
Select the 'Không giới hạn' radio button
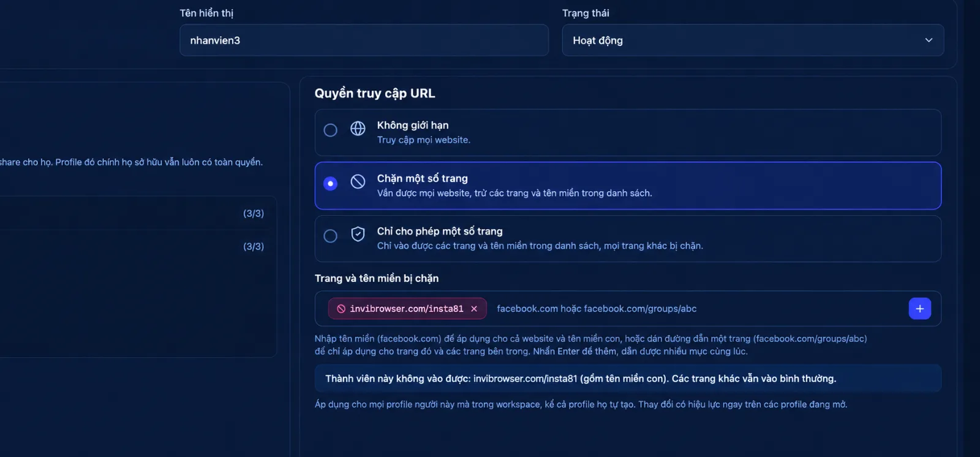pyautogui.click(x=330, y=130)
